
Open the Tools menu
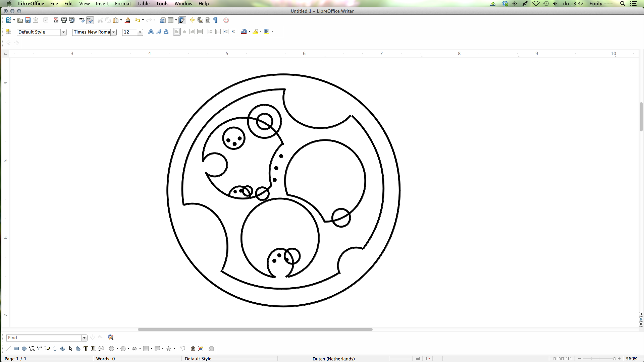(x=162, y=4)
